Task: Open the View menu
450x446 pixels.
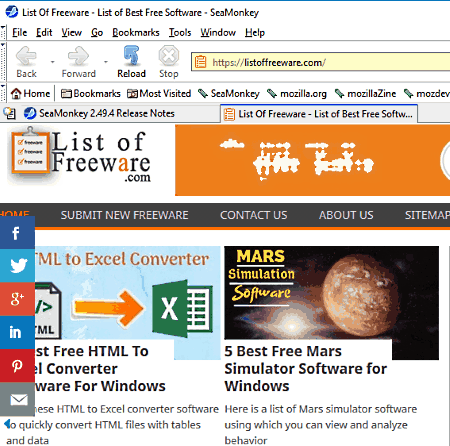Action: [x=71, y=32]
